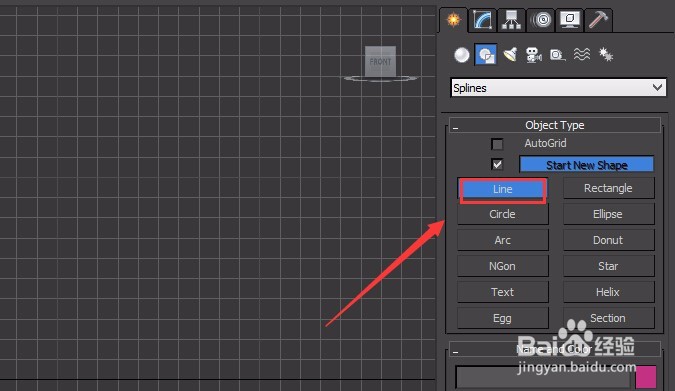The image size is (675, 391).
Task: Choose the Text spline button
Action: coord(502,292)
